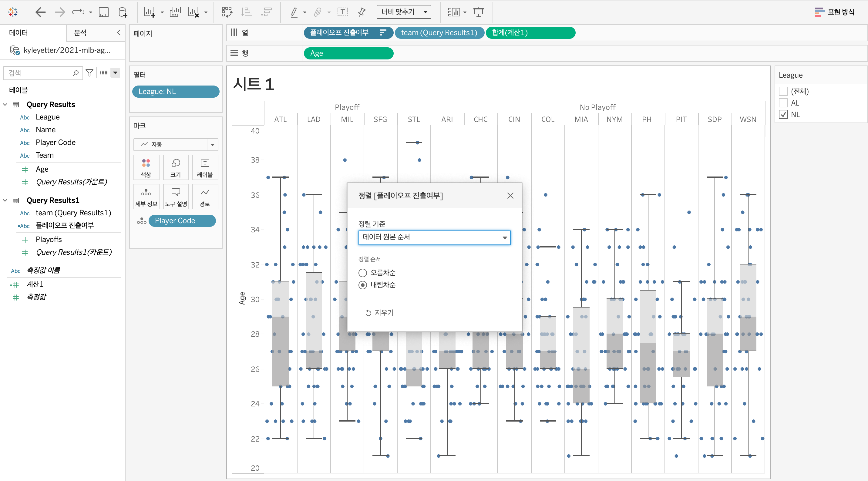This screenshot has width=868, height=481.
Task: Click the highlight pen icon
Action: click(x=294, y=12)
